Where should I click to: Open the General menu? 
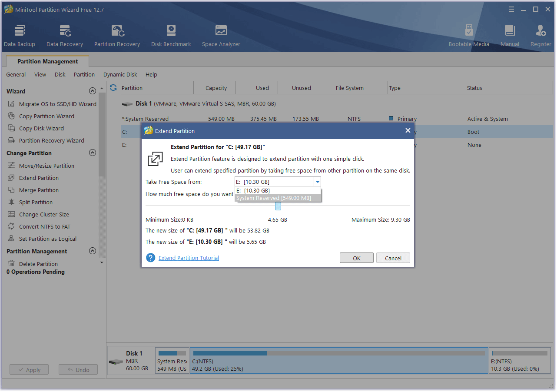(x=16, y=74)
